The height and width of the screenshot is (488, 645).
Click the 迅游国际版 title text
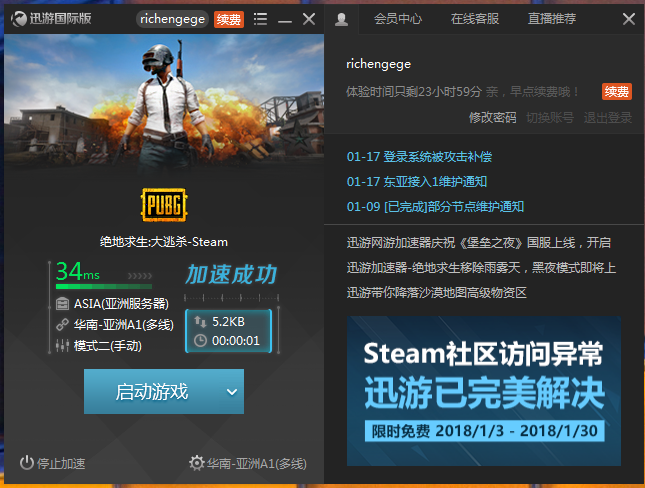pyautogui.click(x=60, y=19)
